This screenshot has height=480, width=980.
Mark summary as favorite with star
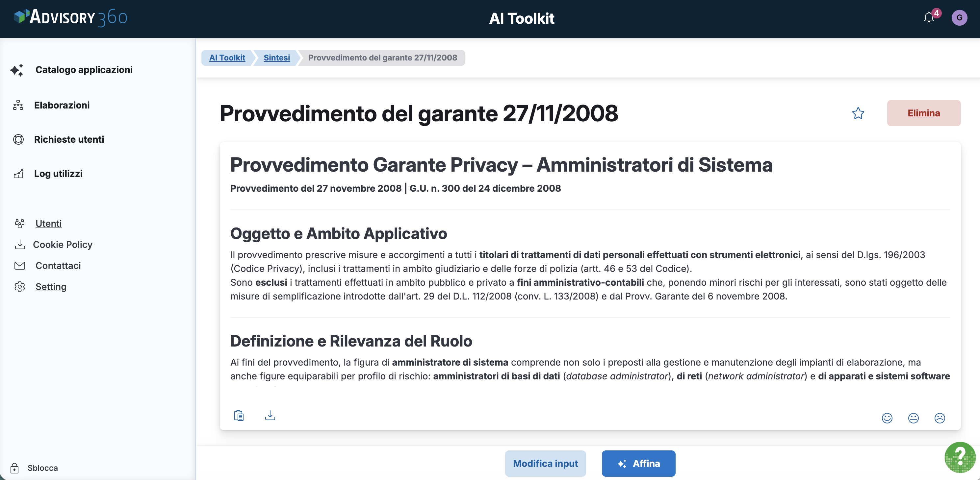tap(858, 113)
